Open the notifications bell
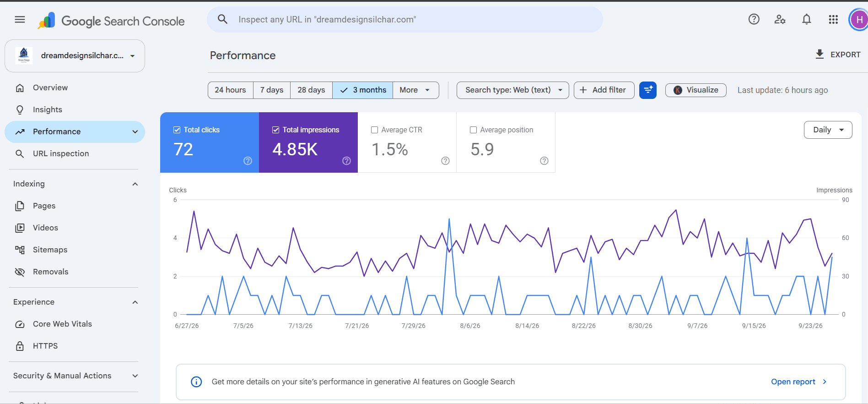The height and width of the screenshot is (404, 868). pyautogui.click(x=807, y=19)
